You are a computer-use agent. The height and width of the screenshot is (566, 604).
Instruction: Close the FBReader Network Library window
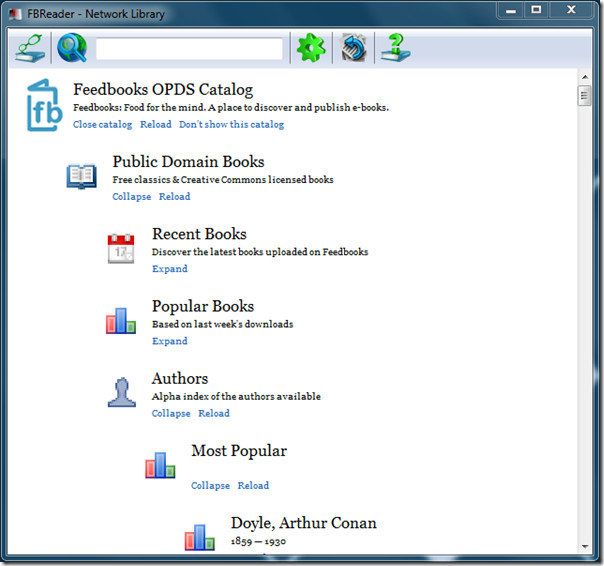[571, 10]
